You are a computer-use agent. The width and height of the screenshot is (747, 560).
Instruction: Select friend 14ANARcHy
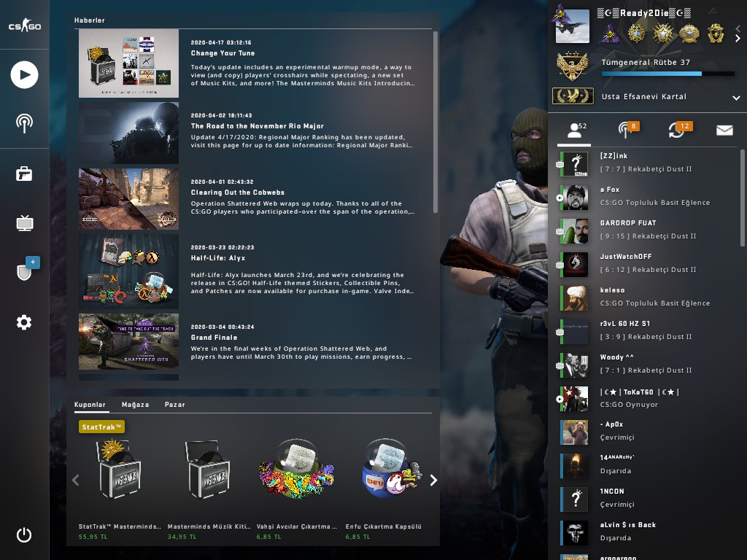coord(648,464)
